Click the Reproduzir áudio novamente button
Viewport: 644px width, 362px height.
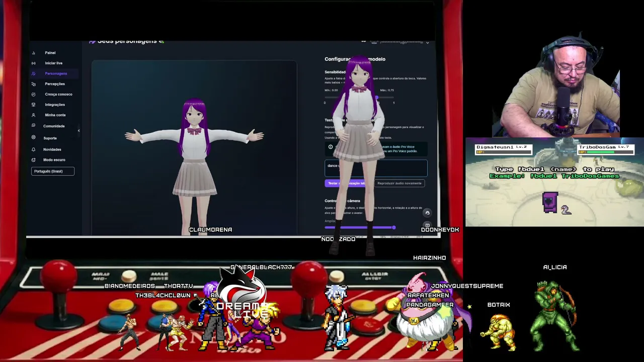pos(399,184)
